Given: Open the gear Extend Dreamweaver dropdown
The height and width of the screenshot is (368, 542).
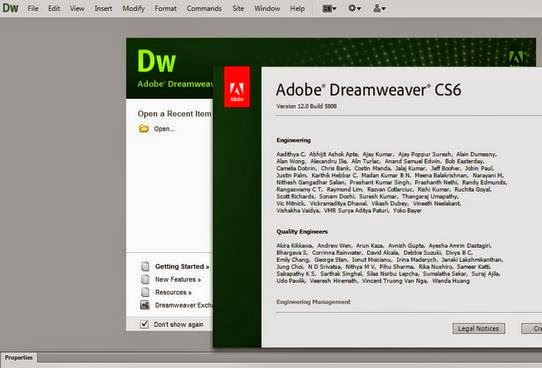Looking at the screenshot, I should point(355,8).
